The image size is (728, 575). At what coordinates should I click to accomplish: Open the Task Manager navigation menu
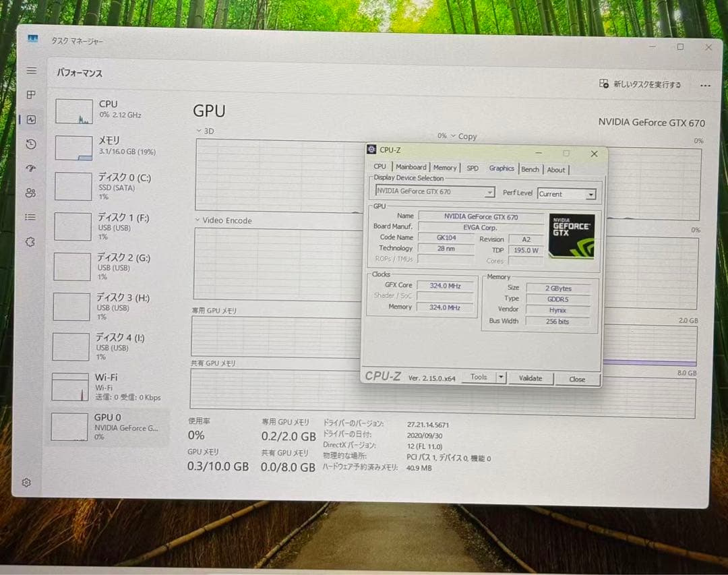(x=31, y=70)
